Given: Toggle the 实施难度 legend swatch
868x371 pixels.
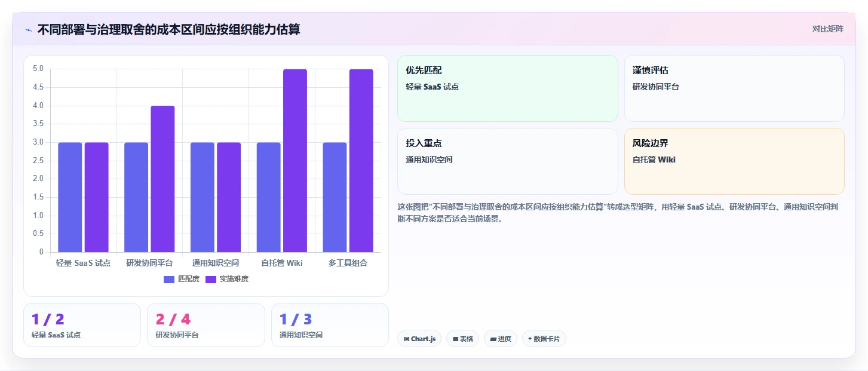Looking at the screenshot, I should 211,279.
